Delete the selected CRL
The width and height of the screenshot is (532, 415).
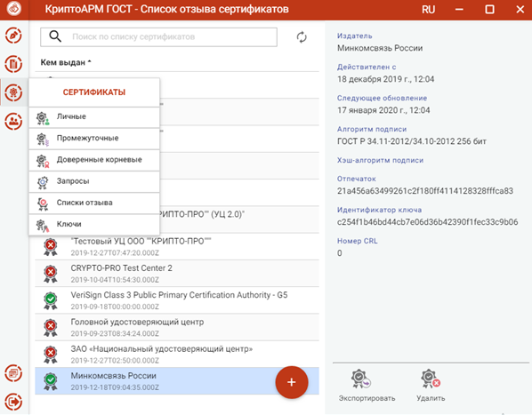click(431, 386)
